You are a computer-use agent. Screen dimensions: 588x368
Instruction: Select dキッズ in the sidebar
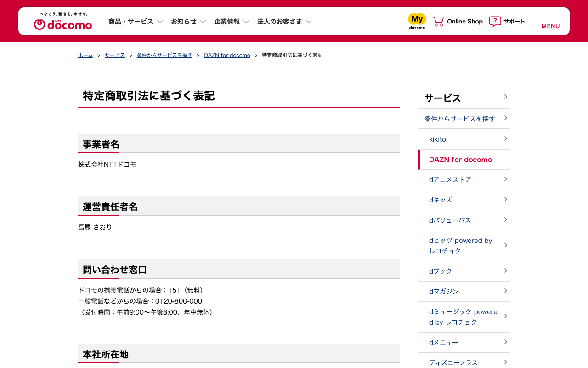pos(464,200)
